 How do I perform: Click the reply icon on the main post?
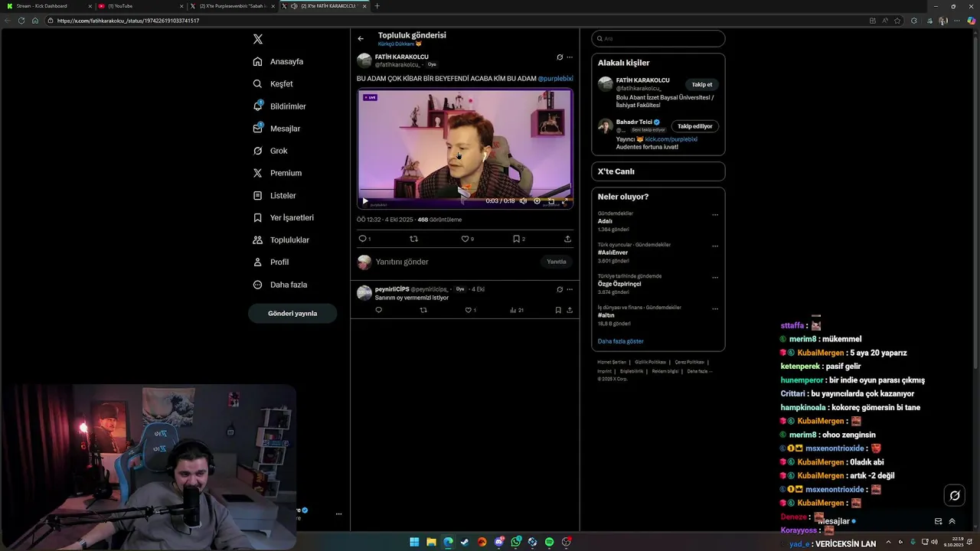363,239
